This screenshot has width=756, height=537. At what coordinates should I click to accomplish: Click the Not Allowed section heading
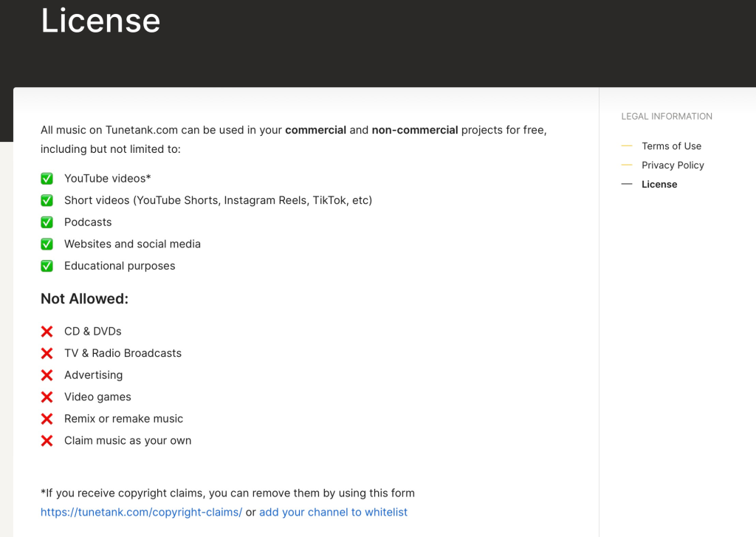pos(84,299)
